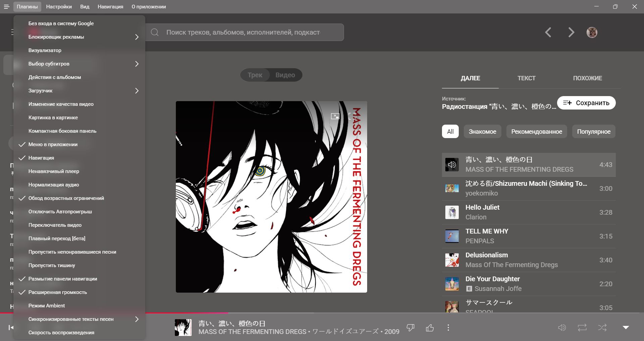This screenshot has width=644, height=341.
Task: Enable the Визуализатор plugin
Action: tap(79, 50)
